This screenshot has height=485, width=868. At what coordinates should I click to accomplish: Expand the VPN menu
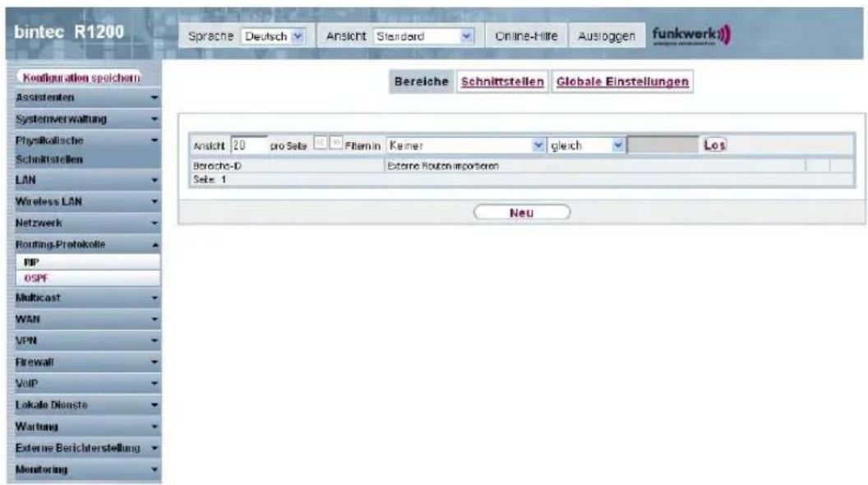[x=87, y=340]
